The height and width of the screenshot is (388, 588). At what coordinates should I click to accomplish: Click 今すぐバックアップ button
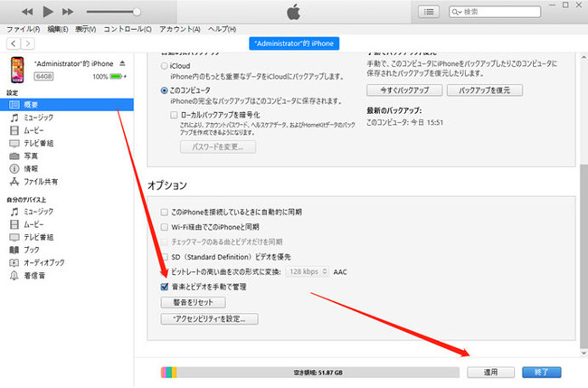[x=404, y=90]
